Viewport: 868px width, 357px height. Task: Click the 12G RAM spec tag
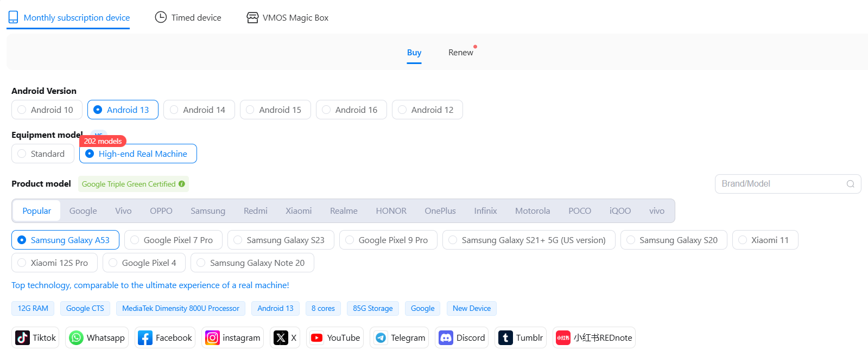33,308
